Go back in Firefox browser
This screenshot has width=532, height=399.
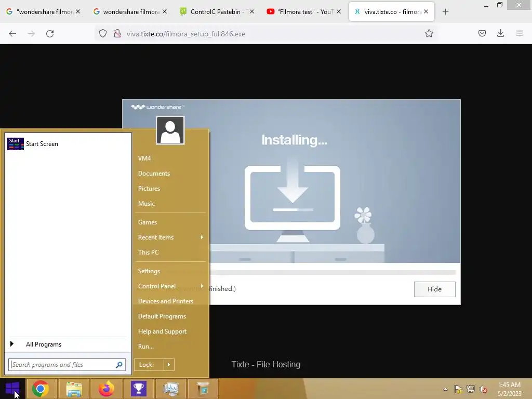[12, 34]
